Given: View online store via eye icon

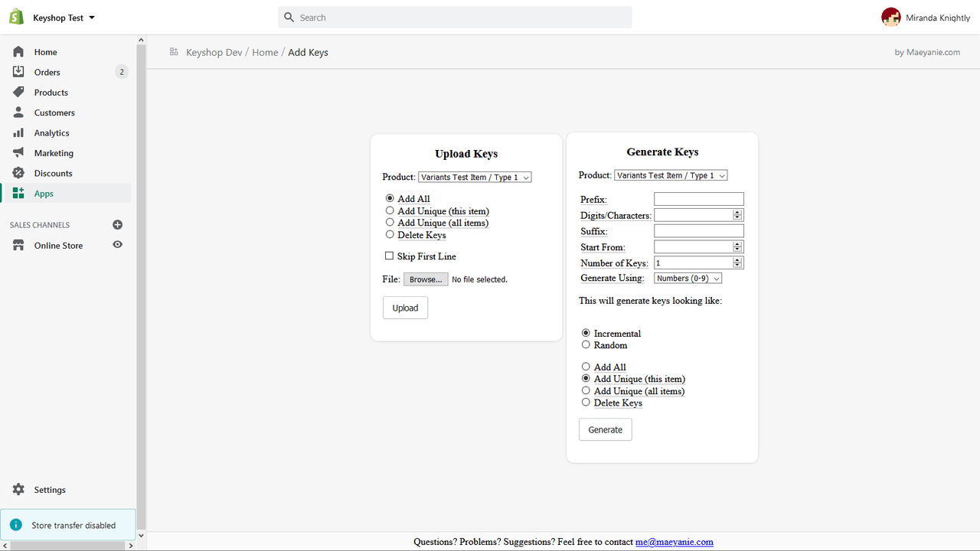Looking at the screenshot, I should [x=117, y=245].
